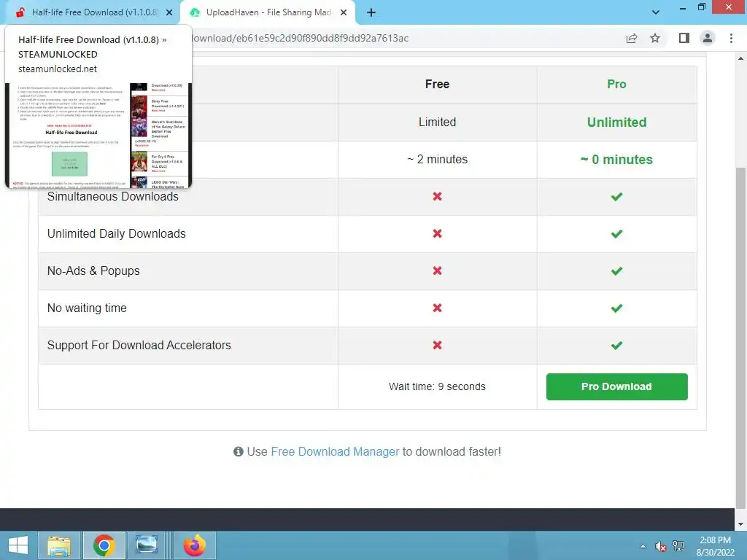This screenshot has height=560, width=747.
Task: Click the Half-life tab preview thumbnail
Action: (98, 135)
